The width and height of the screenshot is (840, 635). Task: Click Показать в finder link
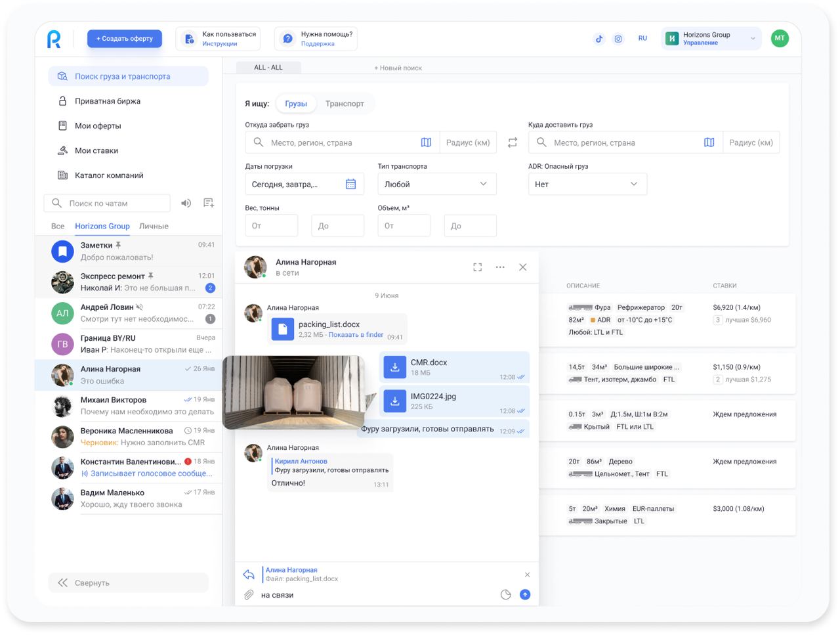tap(356, 335)
